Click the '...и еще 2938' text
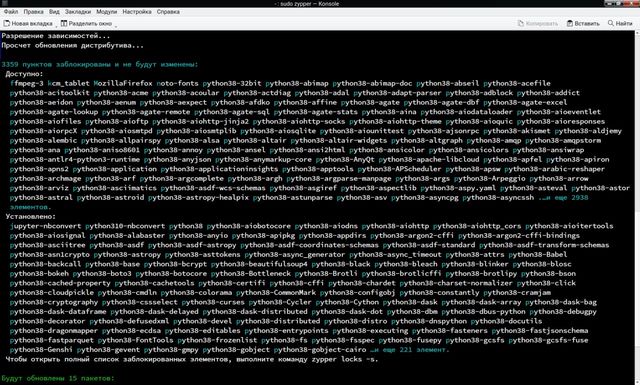 [563, 198]
